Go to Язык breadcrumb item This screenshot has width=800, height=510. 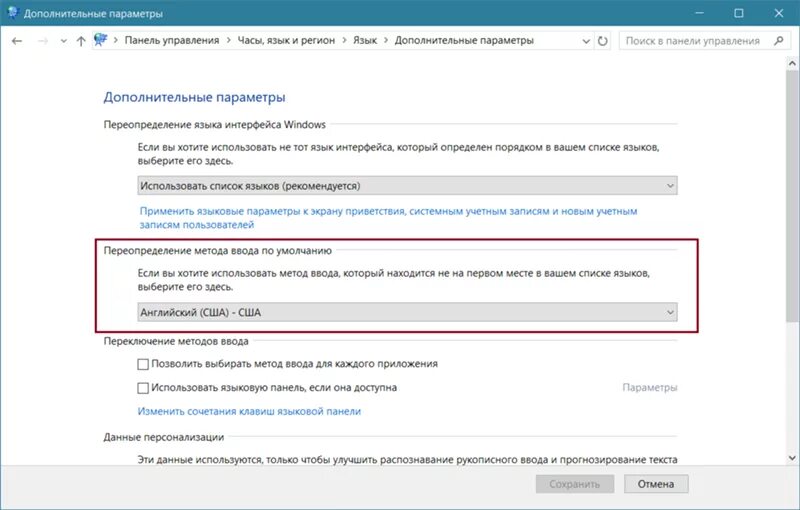click(x=365, y=40)
